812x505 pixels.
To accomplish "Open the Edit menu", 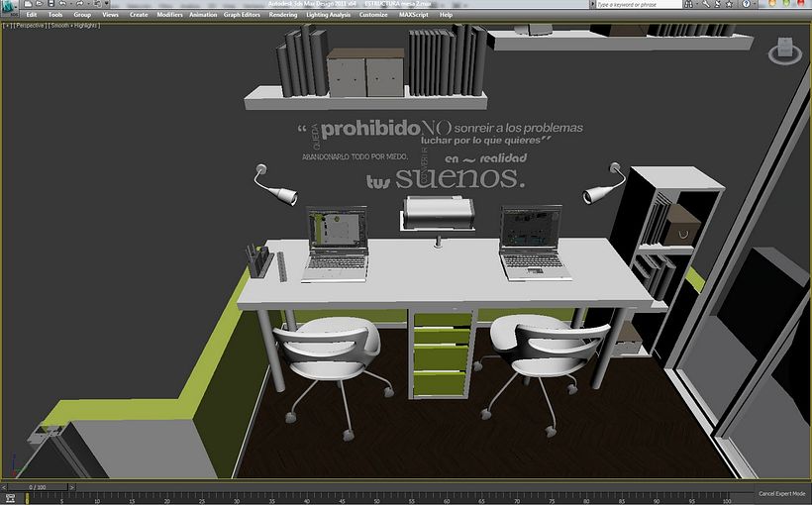I will [32, 15].
